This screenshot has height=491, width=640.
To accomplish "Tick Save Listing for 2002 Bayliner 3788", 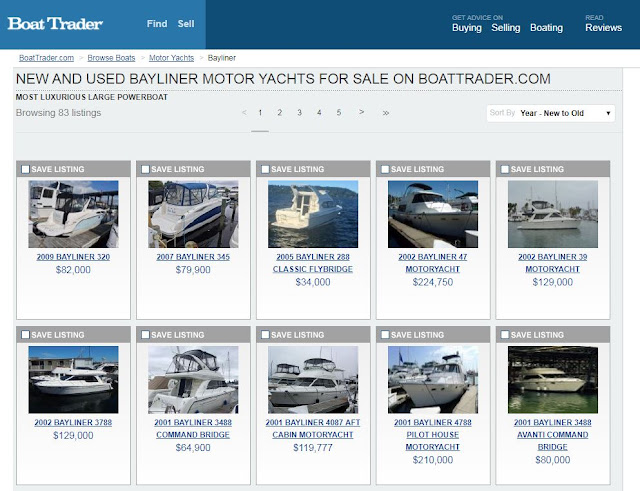I will (x=25, y=335).
